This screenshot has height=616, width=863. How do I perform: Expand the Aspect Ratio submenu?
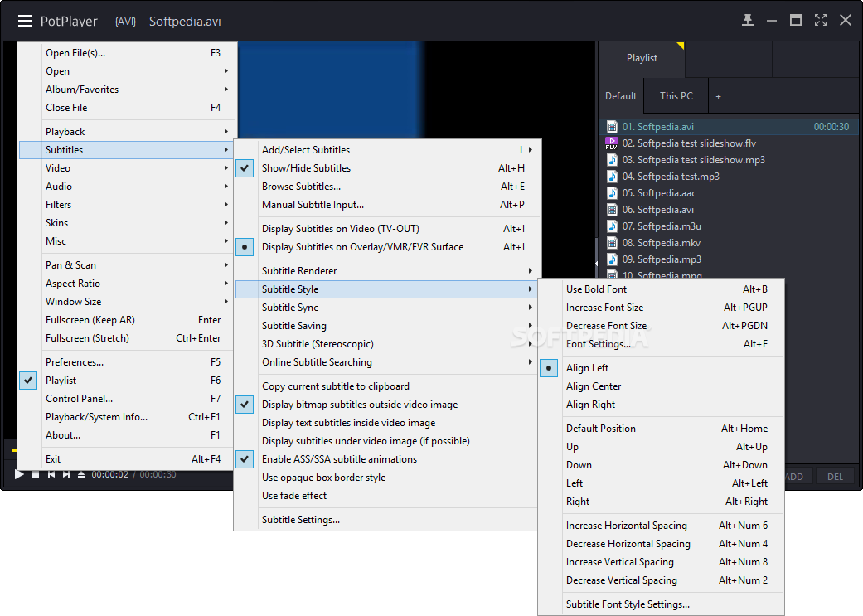[128, 284]
